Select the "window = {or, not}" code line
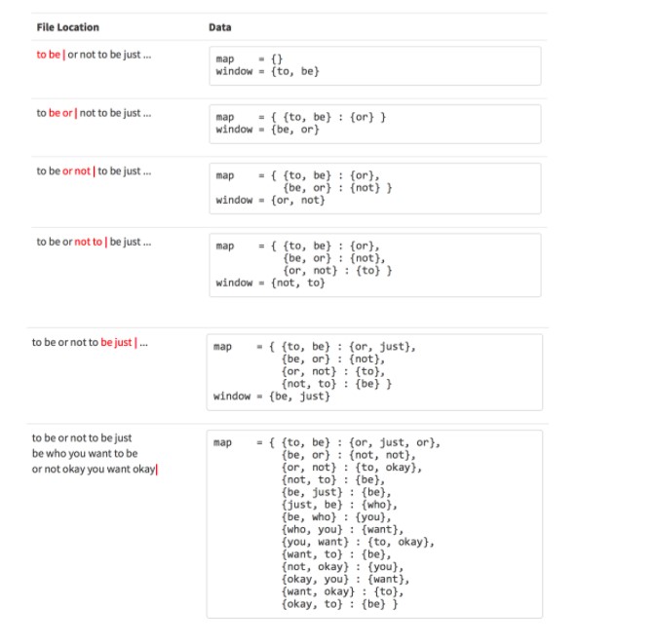 coord(270,201)
